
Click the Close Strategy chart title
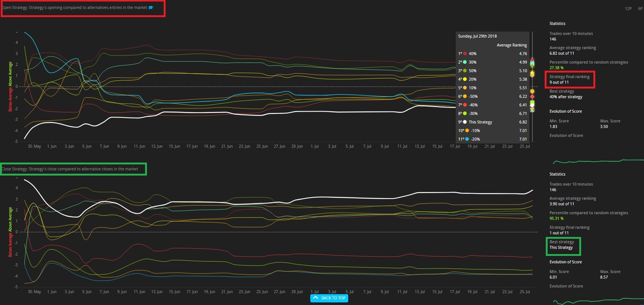[70, 169]
